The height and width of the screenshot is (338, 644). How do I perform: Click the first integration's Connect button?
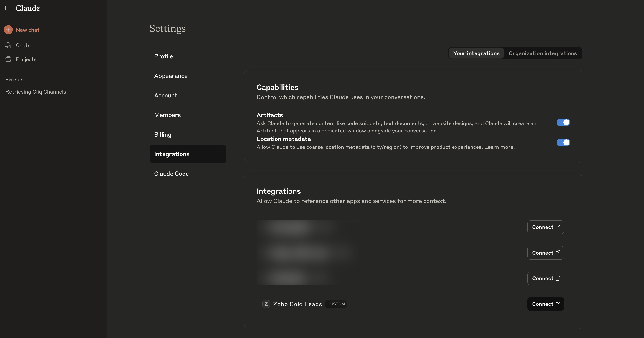(x=546, y=227)
